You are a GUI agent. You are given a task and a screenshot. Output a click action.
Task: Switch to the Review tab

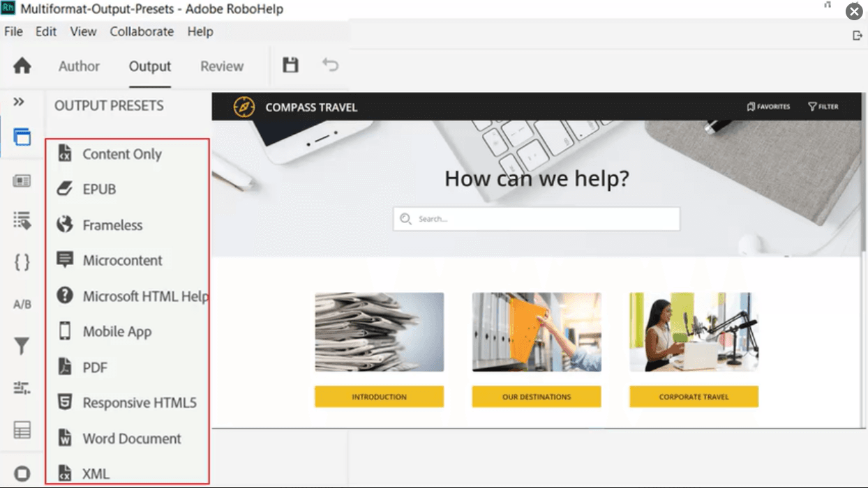(x=222, y=66)
